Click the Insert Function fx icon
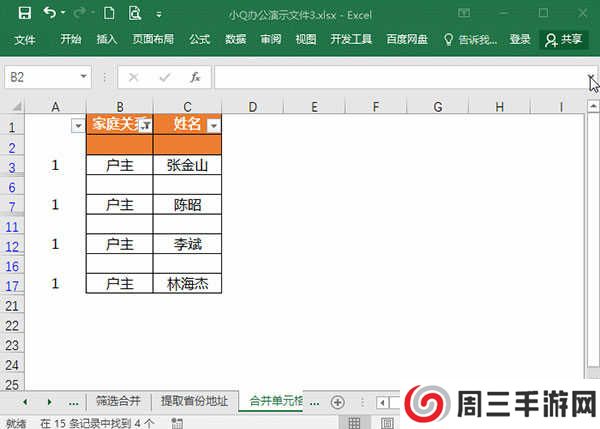This screenshot has height=429, width=600. pos(195,77)
